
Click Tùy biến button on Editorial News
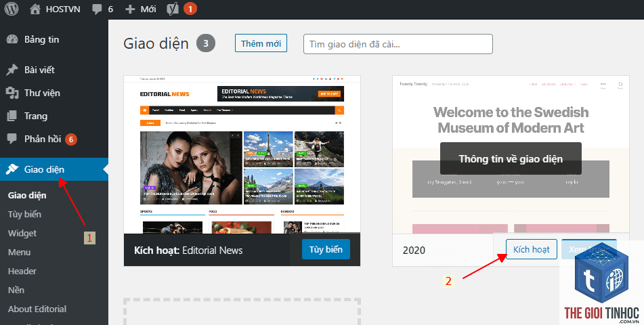[326, 249]
